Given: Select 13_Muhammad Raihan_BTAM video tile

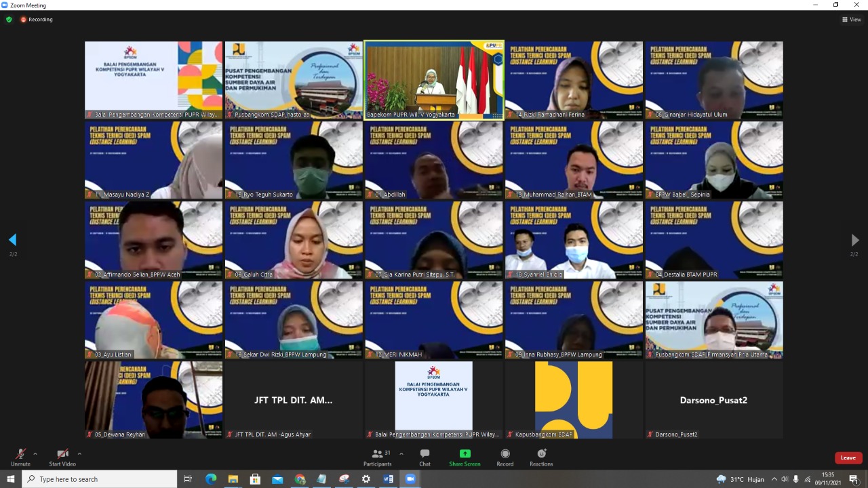Looking at the screenshot, I should pos(574,160).
